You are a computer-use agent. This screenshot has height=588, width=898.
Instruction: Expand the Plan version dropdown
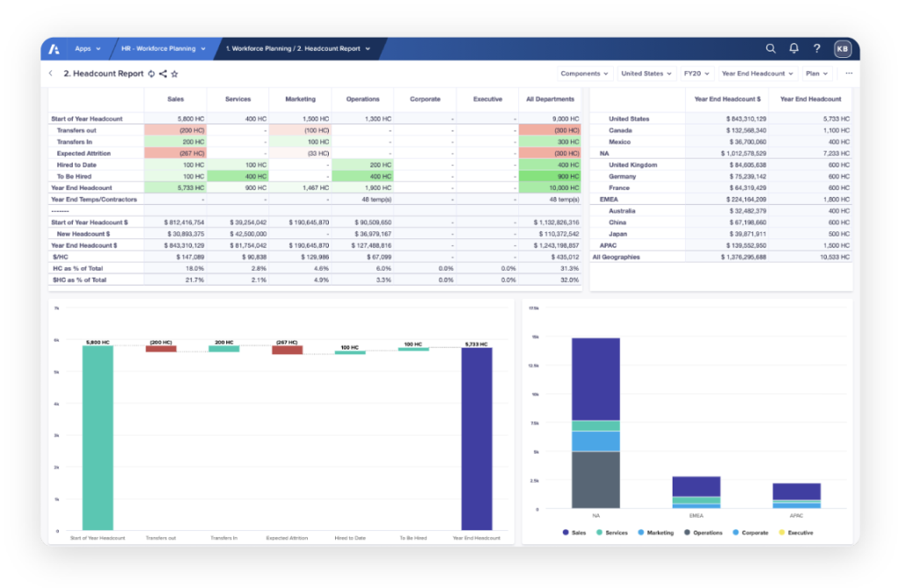coord(817,74)
